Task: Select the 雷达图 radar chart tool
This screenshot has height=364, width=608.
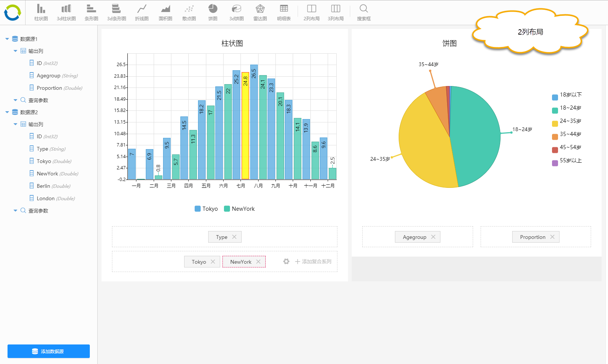Action: coord(260,12)
